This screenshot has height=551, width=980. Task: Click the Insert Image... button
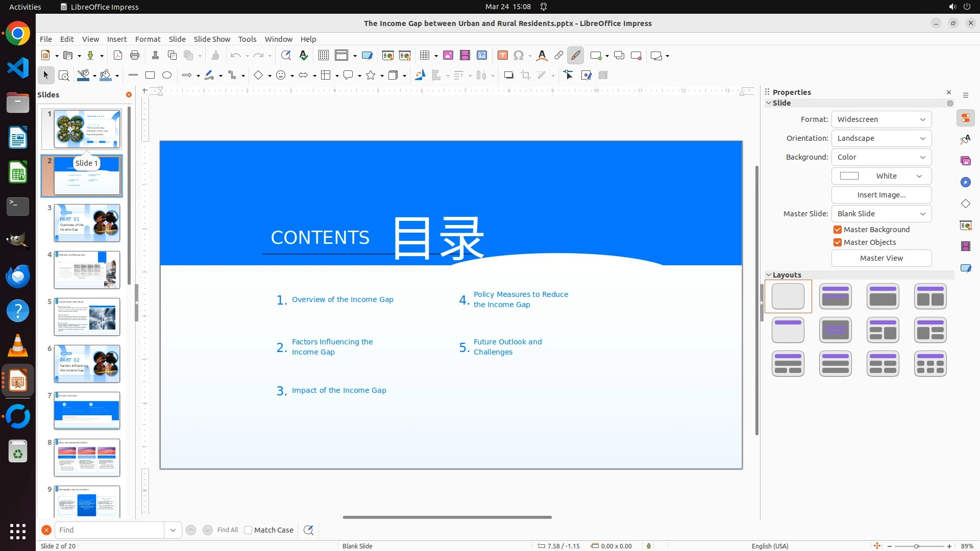click(881, 195)
